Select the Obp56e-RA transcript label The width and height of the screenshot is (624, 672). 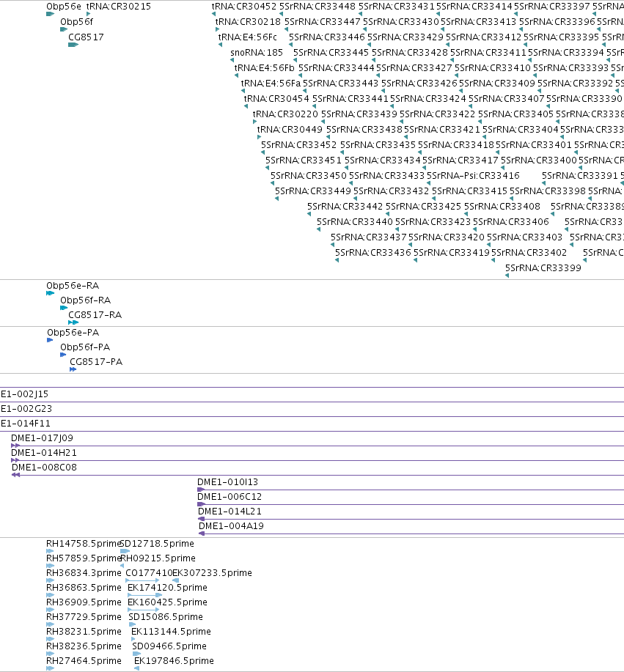click(73, 286)
